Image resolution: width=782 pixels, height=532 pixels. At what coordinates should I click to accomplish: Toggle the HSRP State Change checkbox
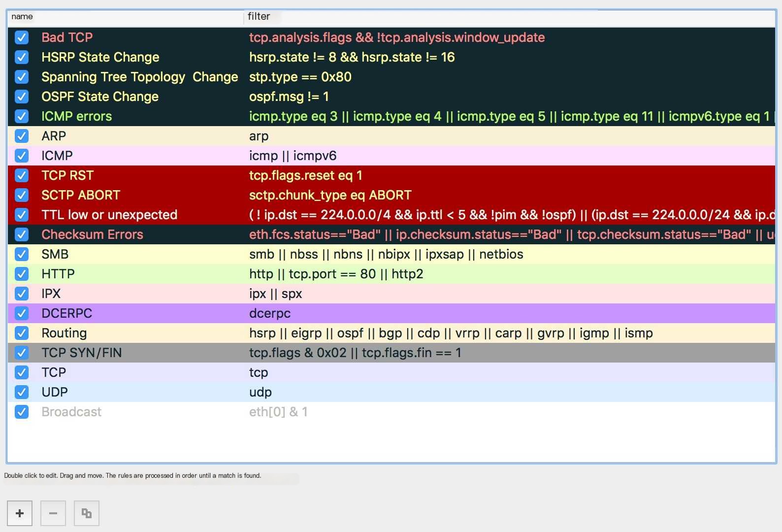[22, 57]
